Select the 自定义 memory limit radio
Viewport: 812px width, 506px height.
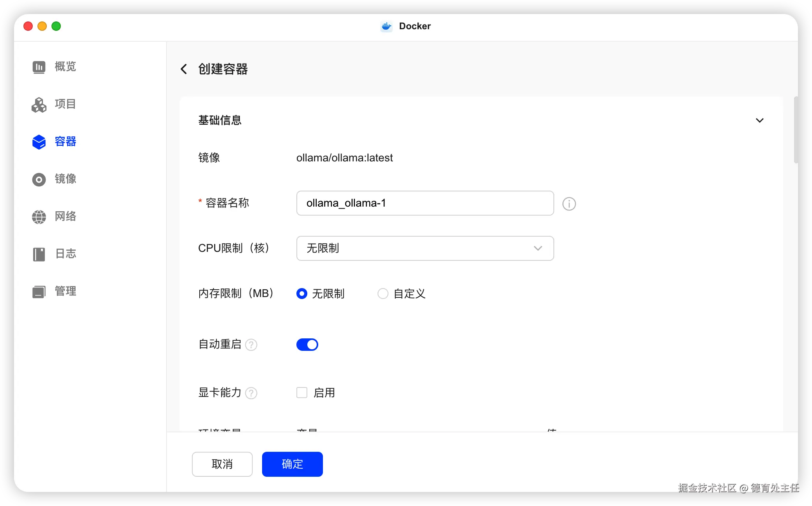coord(383,294)
